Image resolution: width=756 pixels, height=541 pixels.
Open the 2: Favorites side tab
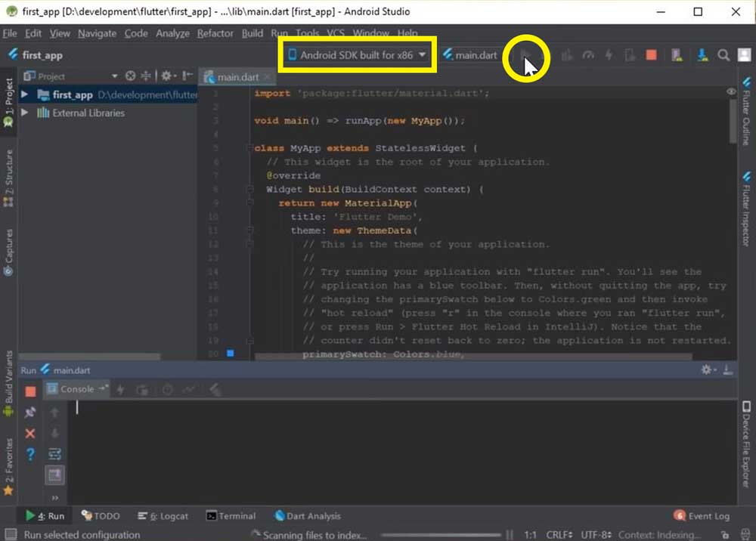8,466
